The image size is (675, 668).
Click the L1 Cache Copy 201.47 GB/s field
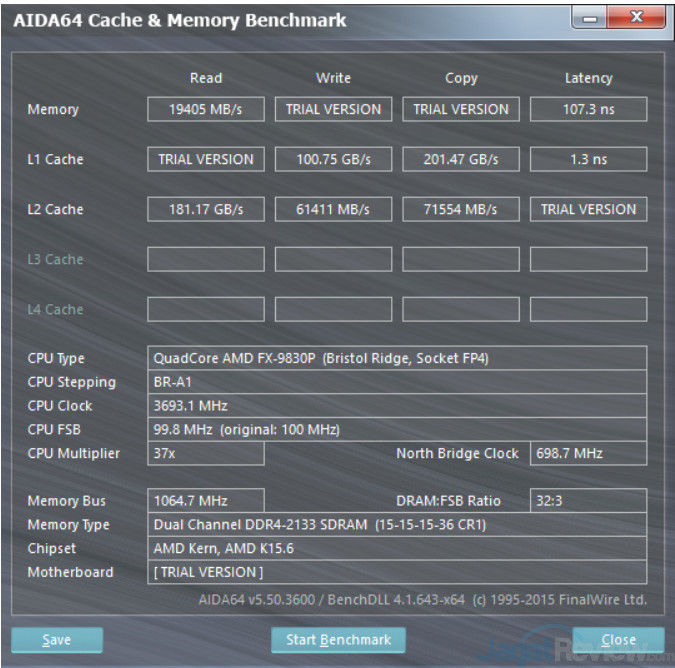tap(461, 159)
